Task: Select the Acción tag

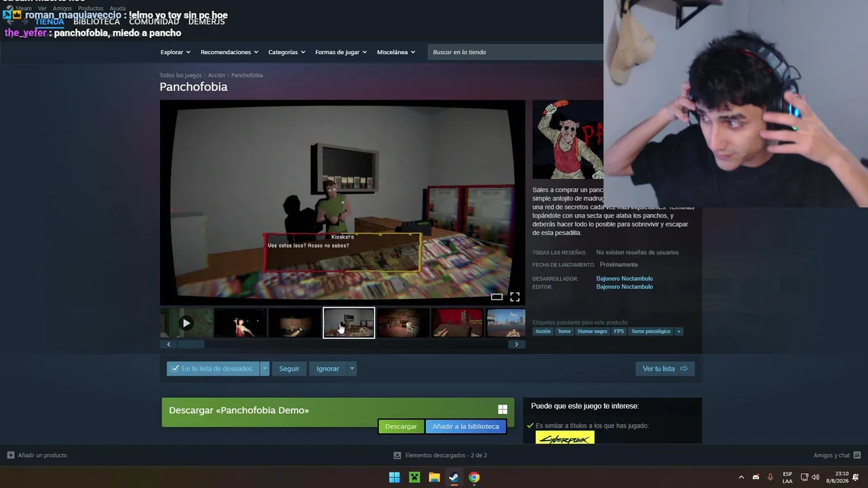Action: pos(543,331)
